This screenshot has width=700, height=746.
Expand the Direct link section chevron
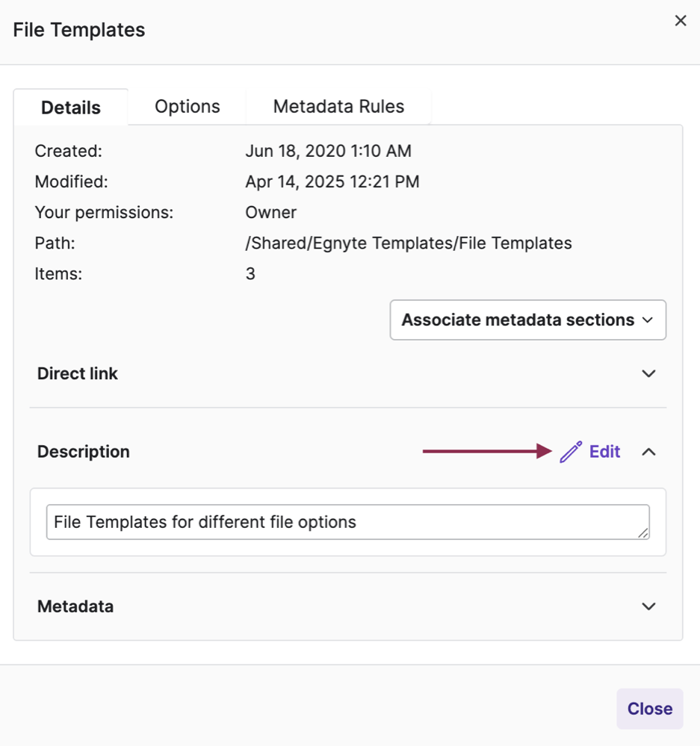coord(648,373)
